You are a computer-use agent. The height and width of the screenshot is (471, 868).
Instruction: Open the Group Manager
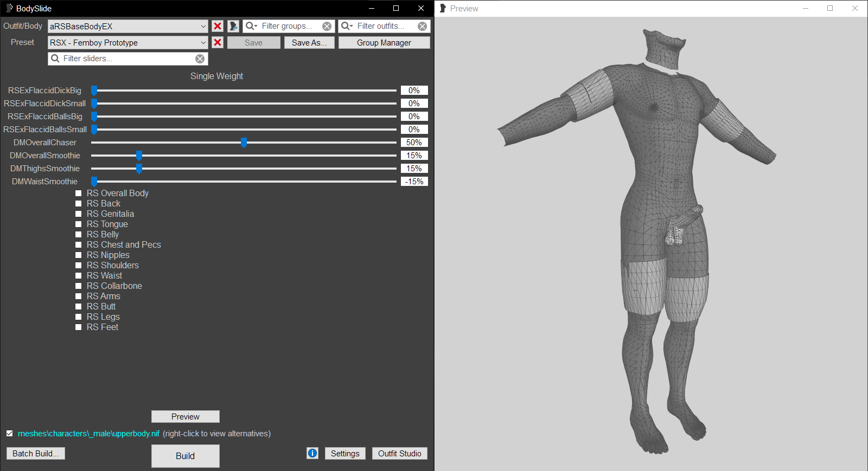click(384, 43)
